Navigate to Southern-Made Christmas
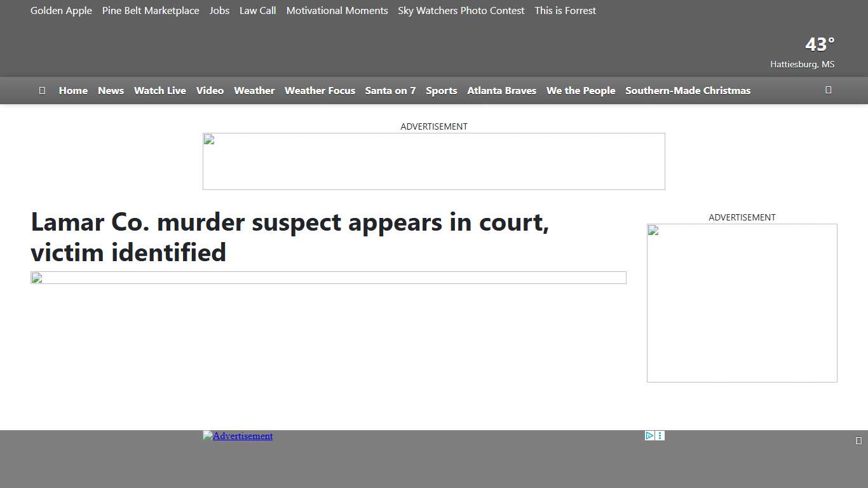868x488 pixels. tap(688, 90)
